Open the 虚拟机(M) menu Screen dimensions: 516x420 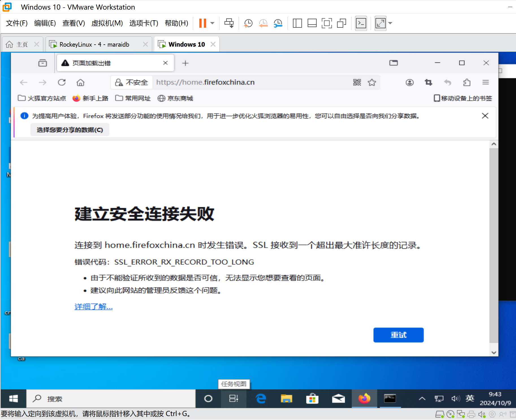[x=107, y=23]
